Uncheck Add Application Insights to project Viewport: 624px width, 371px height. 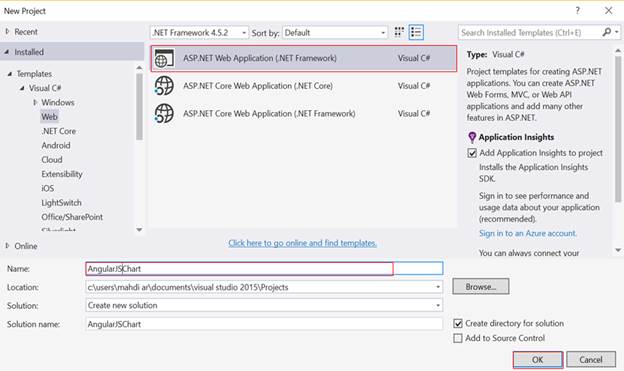(x=472, y=153)
